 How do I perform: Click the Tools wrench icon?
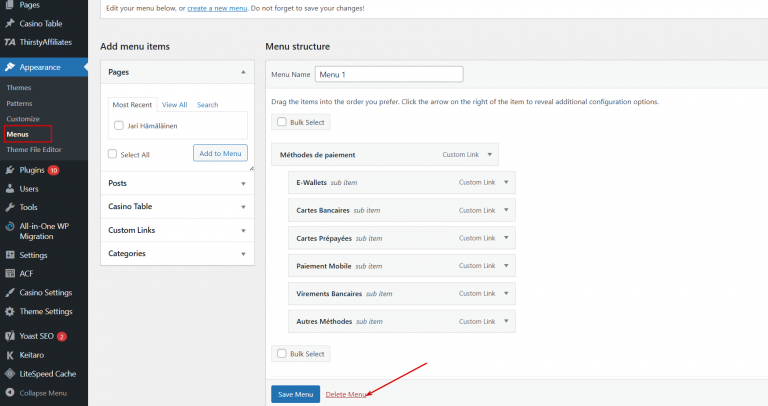pyautogui.click(x=9, y=207)
